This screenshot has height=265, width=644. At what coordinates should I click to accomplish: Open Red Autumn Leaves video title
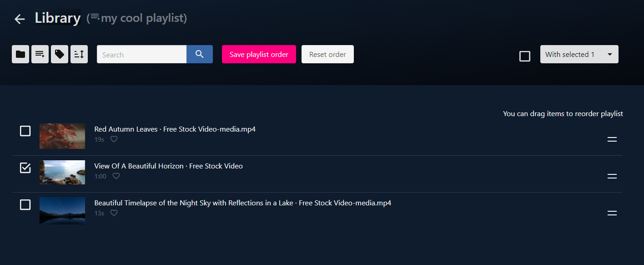(x=175, y=129)
